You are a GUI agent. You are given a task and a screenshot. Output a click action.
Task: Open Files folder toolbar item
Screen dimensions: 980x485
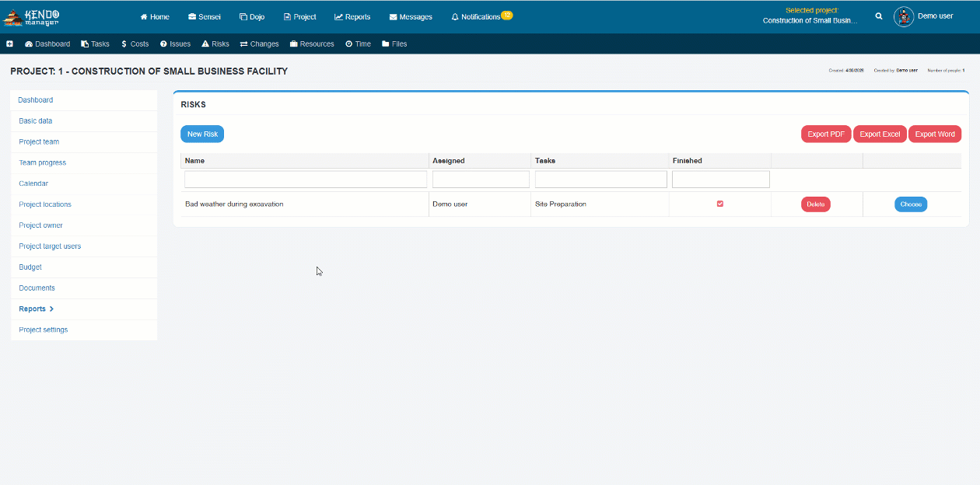394,44
